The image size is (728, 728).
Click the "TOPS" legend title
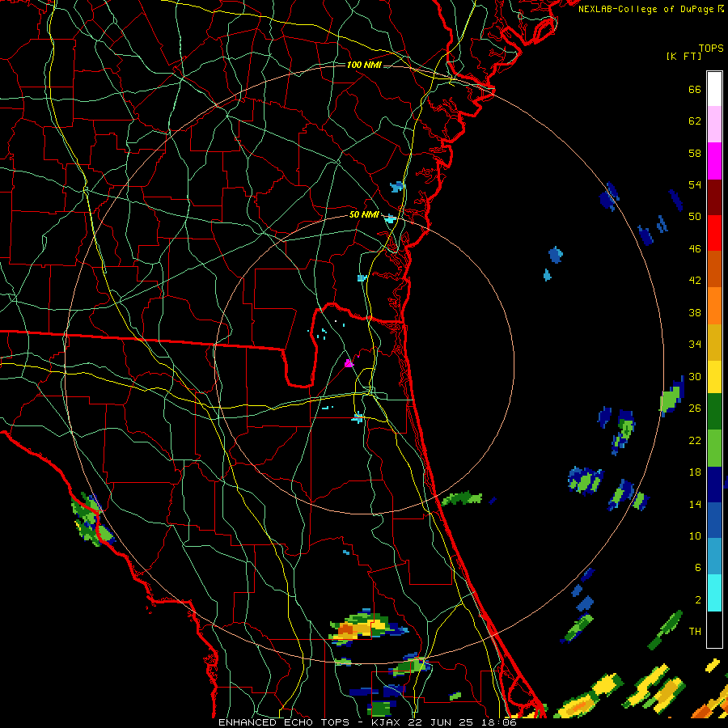(x=711, y=49)
